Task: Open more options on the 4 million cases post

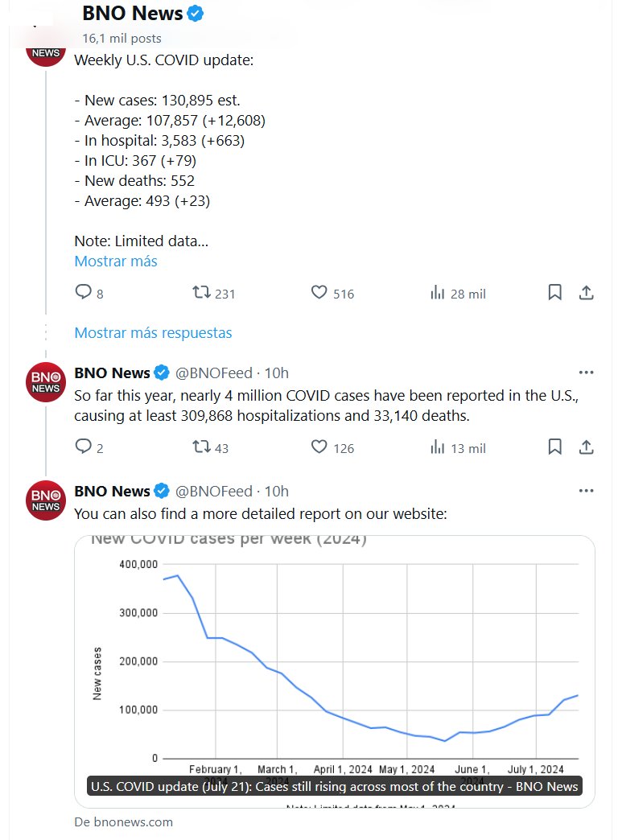Action: [586, 373]
